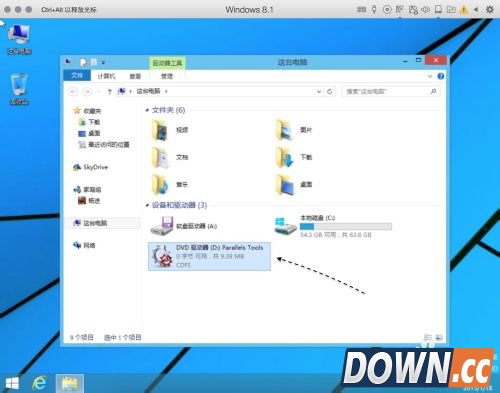Select 收藏夹 (Favorites) in navigation pane
Viewport: 500px width, 393px height.
pyautogui.click(x=87, y=111)
